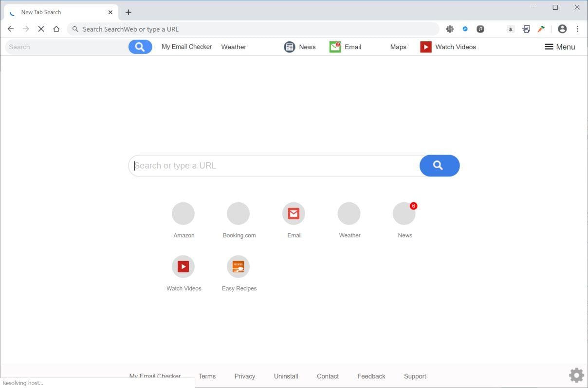Open the Menu in the top right
Viewport: 588px width, 388px height.
tap(559, 47)
